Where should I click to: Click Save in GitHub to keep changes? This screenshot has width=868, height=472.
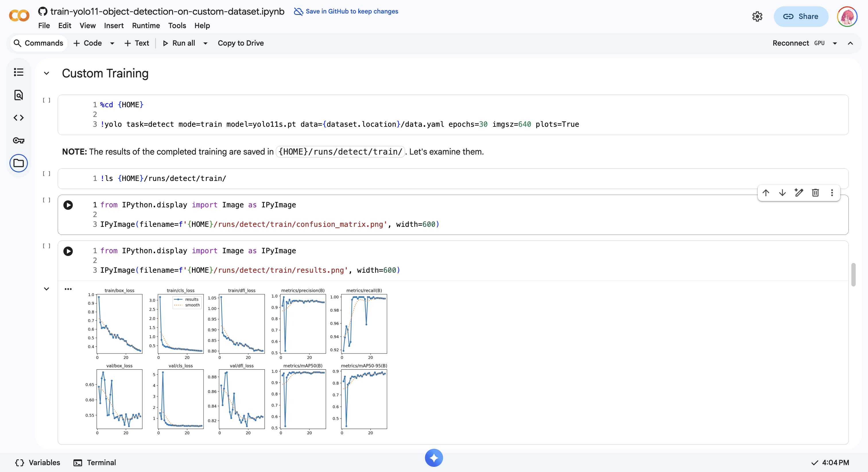351,11
